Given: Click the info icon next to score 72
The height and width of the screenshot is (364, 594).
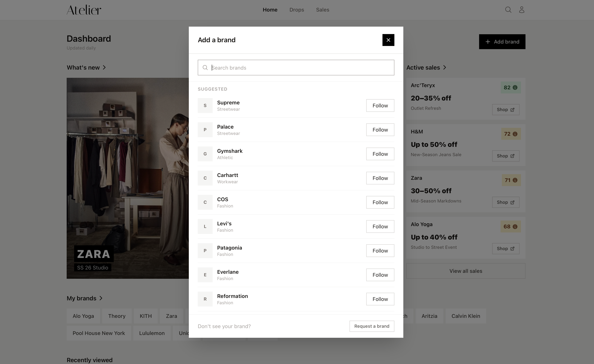Looking at the screenshot, I should [515, 134].
